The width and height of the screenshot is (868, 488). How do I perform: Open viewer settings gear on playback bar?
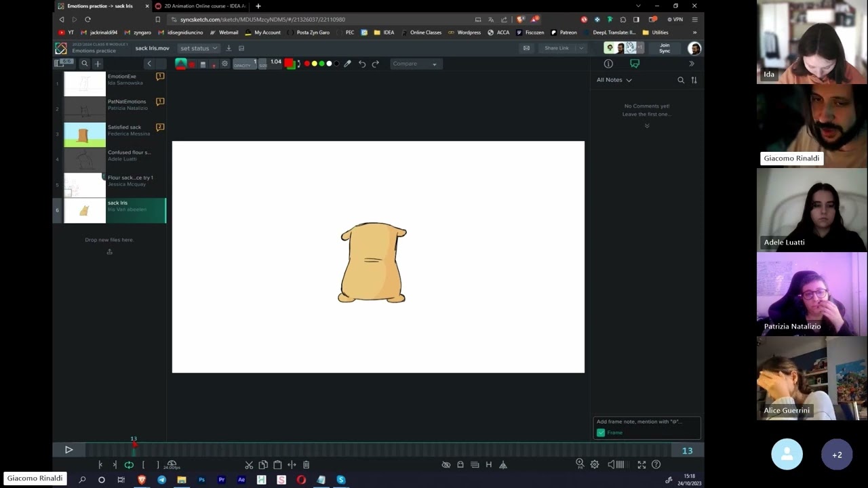pyautogui.click(x=595, y=465)
